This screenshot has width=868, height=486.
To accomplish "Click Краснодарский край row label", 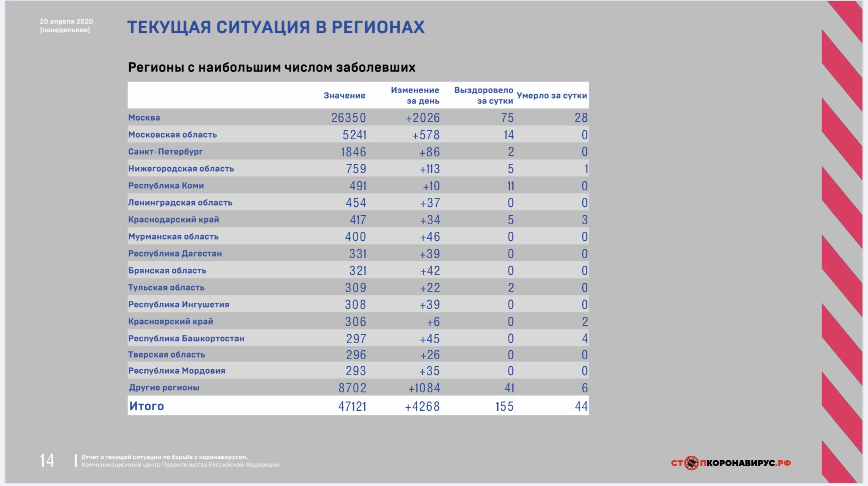I will click(x=174, y=220).
